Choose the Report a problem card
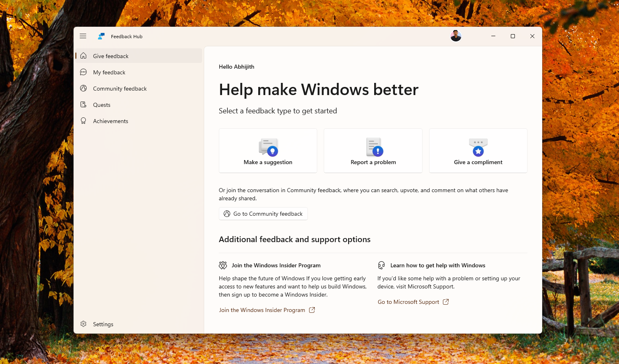This screenshot has width=619, height=364. [373, 151]
